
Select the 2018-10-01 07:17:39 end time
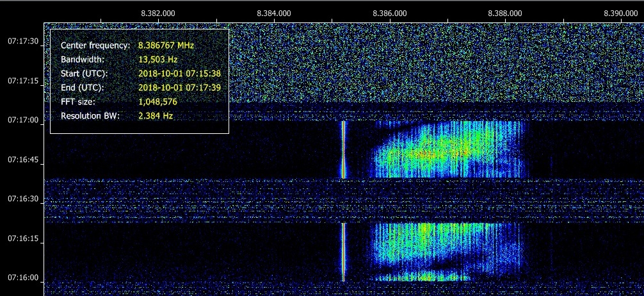179,88
